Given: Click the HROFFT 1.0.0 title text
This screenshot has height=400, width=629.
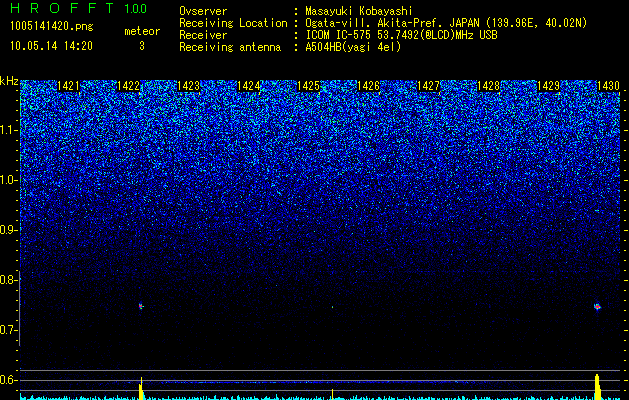Looking at the screenshot, I should click(79, 8).
